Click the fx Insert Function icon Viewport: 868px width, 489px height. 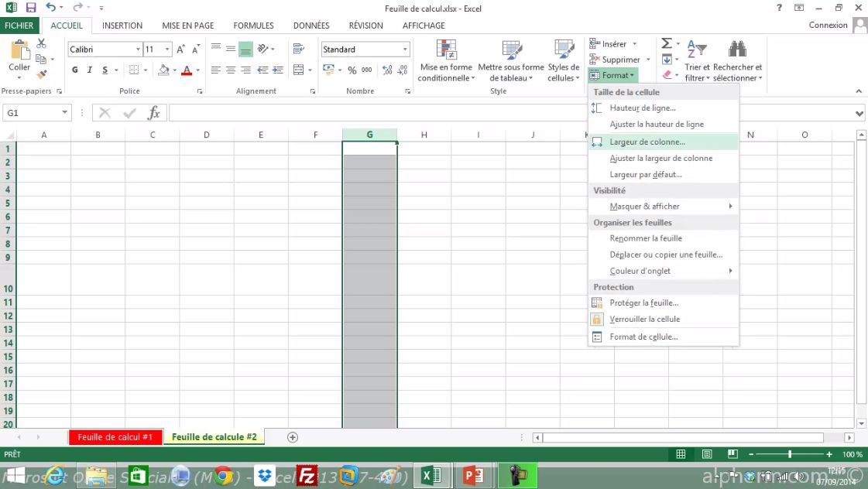point(154,112)
